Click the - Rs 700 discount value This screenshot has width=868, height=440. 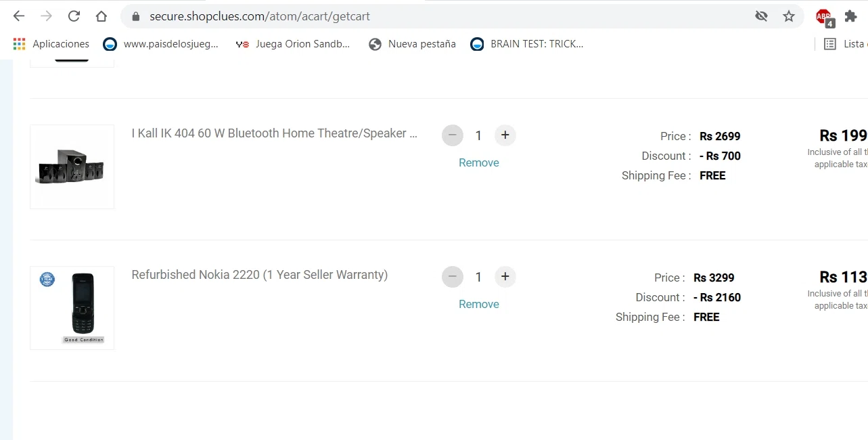point(720,156)
